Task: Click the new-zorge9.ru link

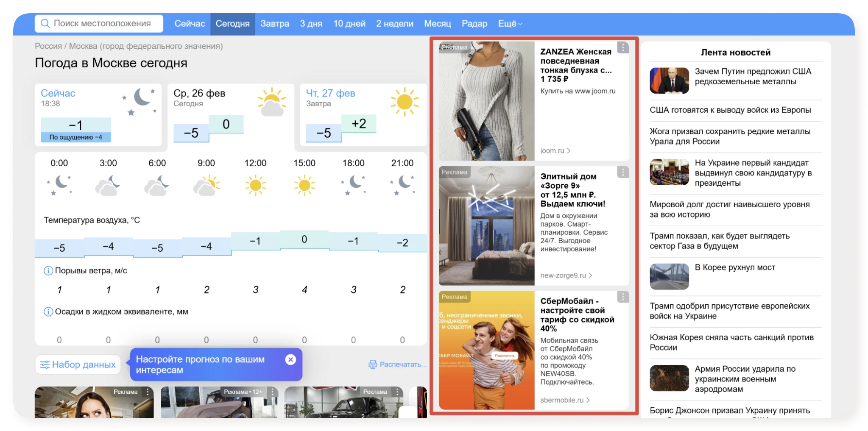Action: (x=566, y=275)
